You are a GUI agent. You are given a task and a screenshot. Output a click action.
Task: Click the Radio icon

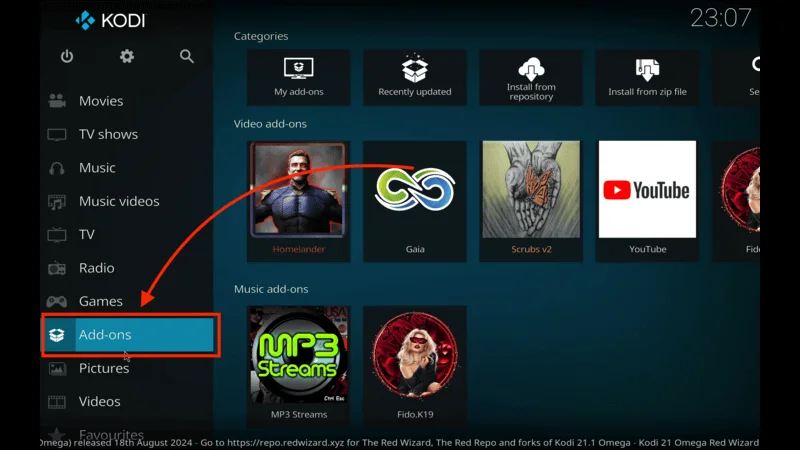[57, 268]
